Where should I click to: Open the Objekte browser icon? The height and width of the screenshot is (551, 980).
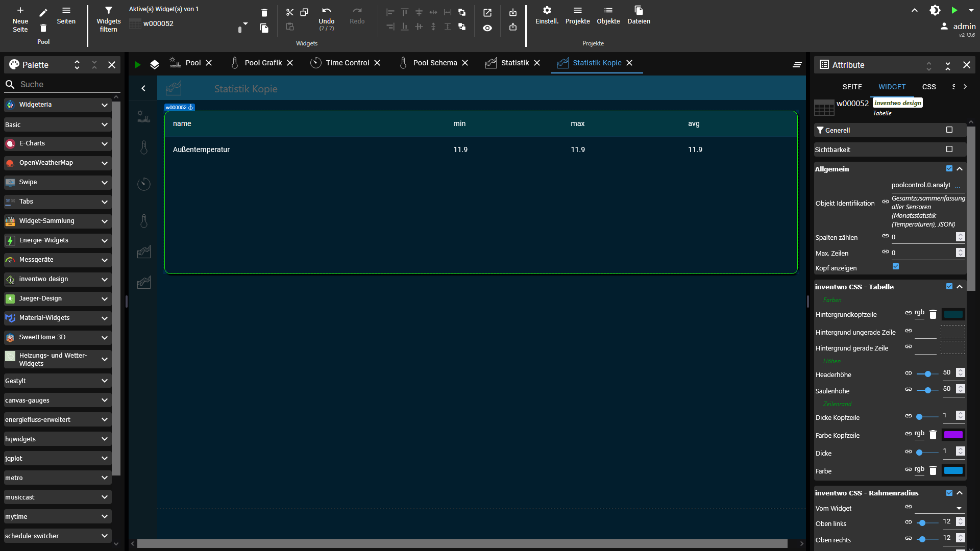pos(608,10)
